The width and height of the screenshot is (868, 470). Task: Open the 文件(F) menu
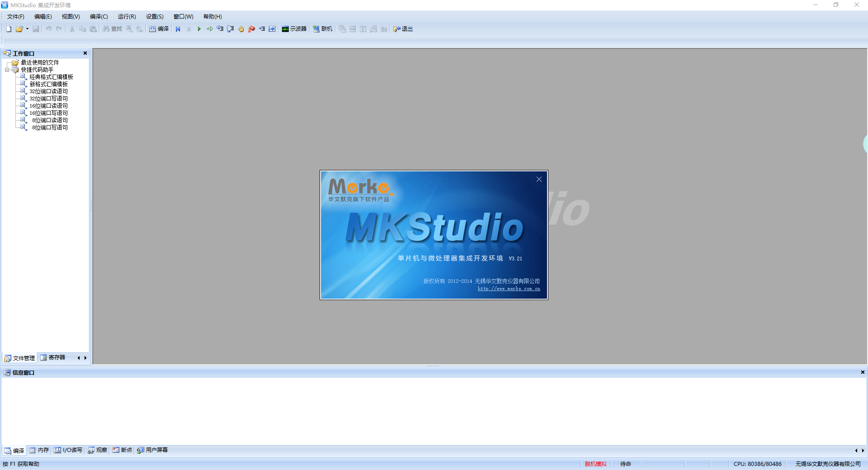tap(16, 17)
